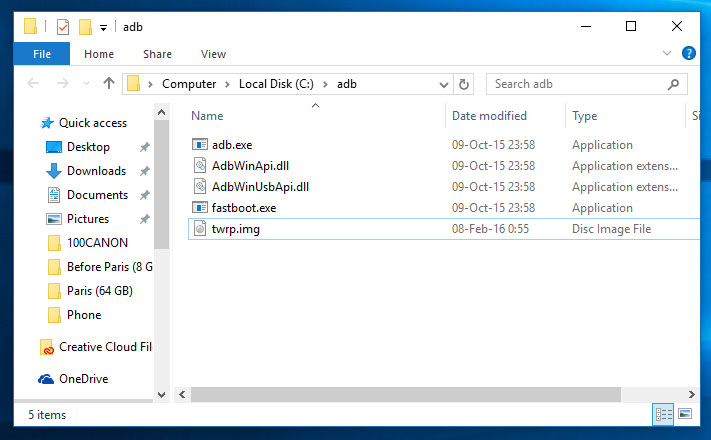The height and width of the screenshot is (440, 711).
Task: Click the Properties icon in title bar
Action: point(62,27)
